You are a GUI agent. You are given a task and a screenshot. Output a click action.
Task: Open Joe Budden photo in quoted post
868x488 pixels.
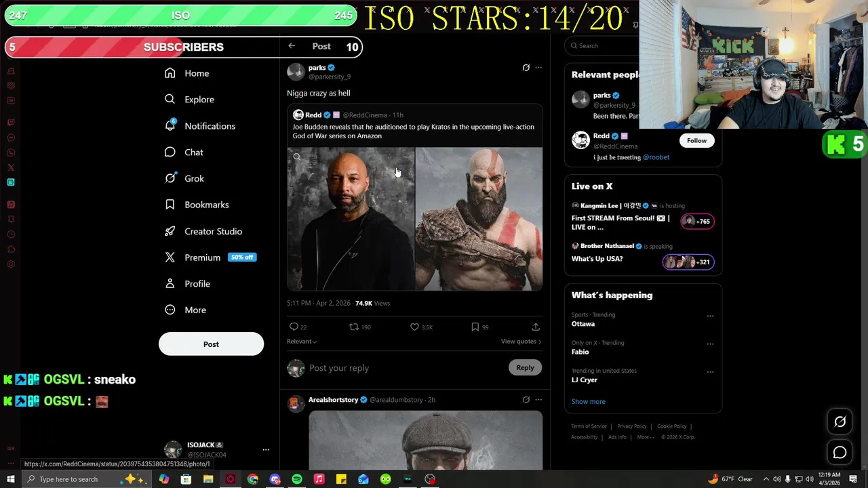[351, 219]
